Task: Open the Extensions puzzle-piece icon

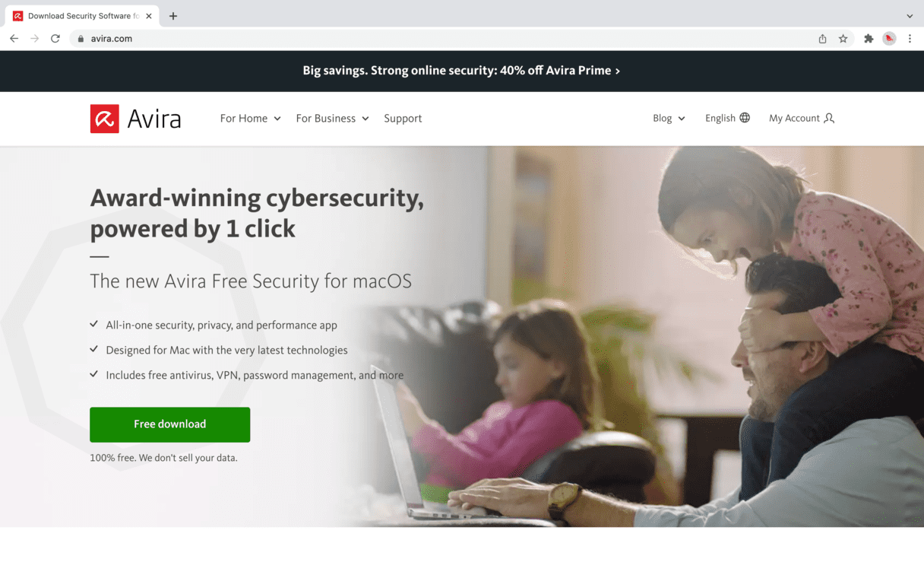Action: pyautogui.click(x=869, y=39)
